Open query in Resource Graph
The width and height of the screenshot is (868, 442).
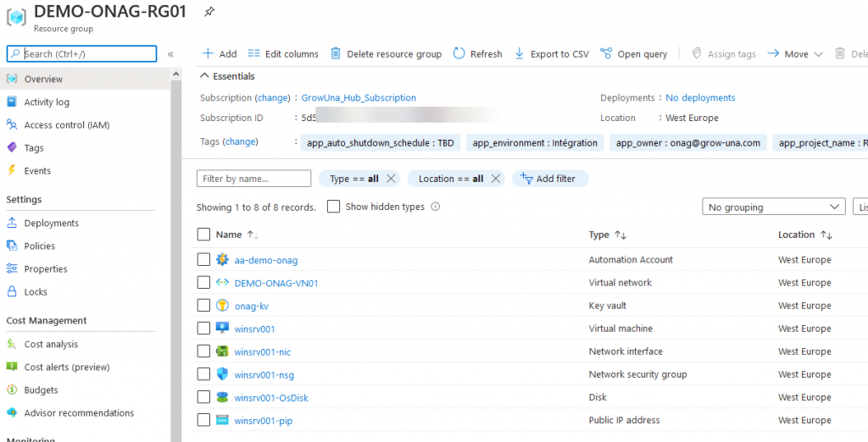click(x=634, y=53)
